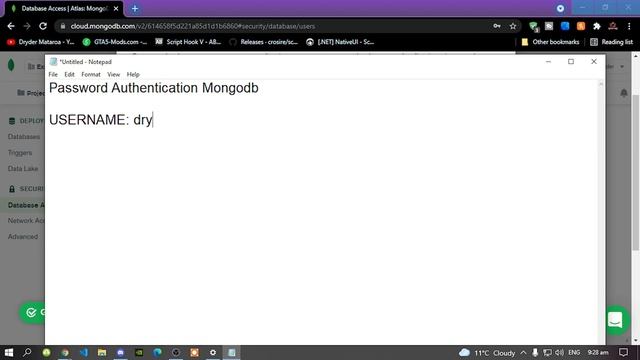The height and width of the screenshot is (360, 640).
Task: Open the Windows Start menu
Action: 9,353
